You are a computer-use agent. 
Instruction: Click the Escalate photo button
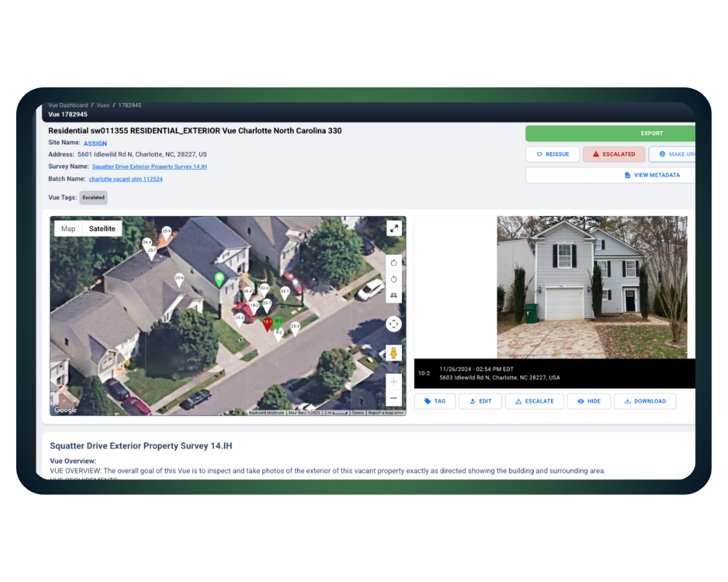pyautogui.click(x=534, y=401)
